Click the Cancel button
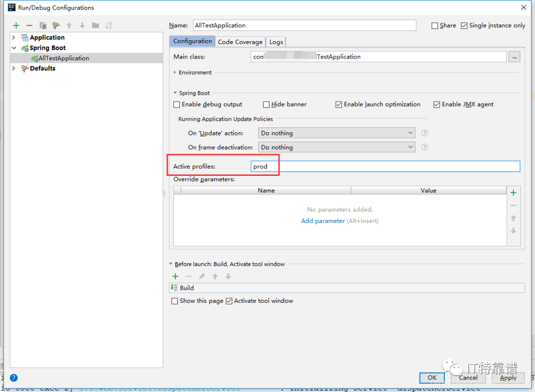This screenshot has height=392, width=535. tap(468, 378)
